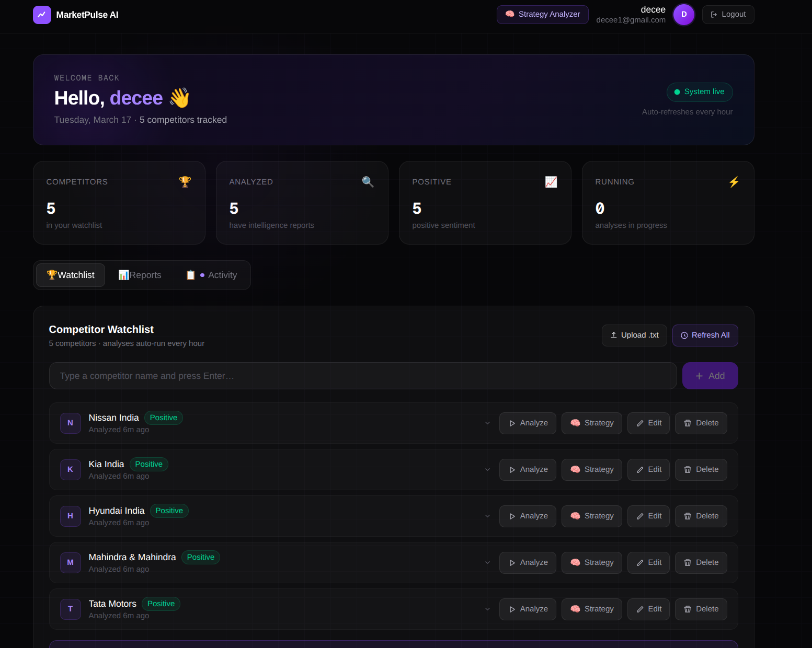Analyze Nissan India

coord(528,423)
